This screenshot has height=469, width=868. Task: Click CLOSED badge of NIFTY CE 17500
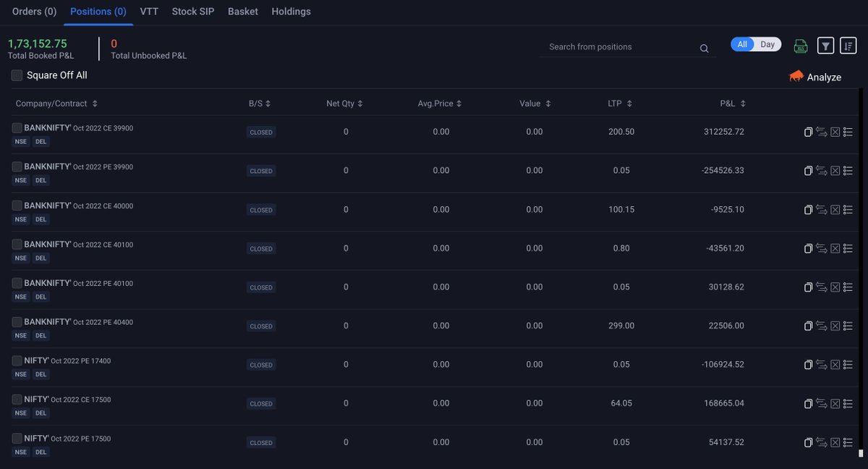tap(261, 404)
